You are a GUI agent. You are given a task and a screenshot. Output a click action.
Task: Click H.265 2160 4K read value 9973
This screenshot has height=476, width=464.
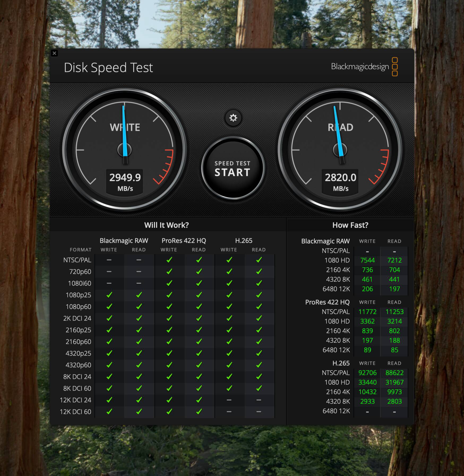(x=394, y=392)
